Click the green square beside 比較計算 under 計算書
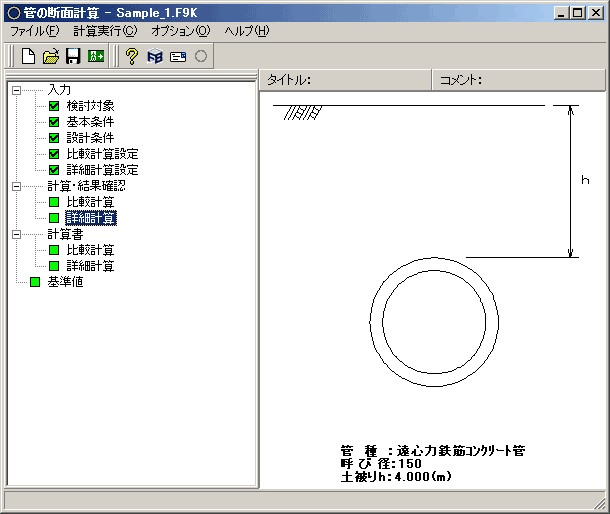This screenshot has width=610, height=514. click(54, 250)
